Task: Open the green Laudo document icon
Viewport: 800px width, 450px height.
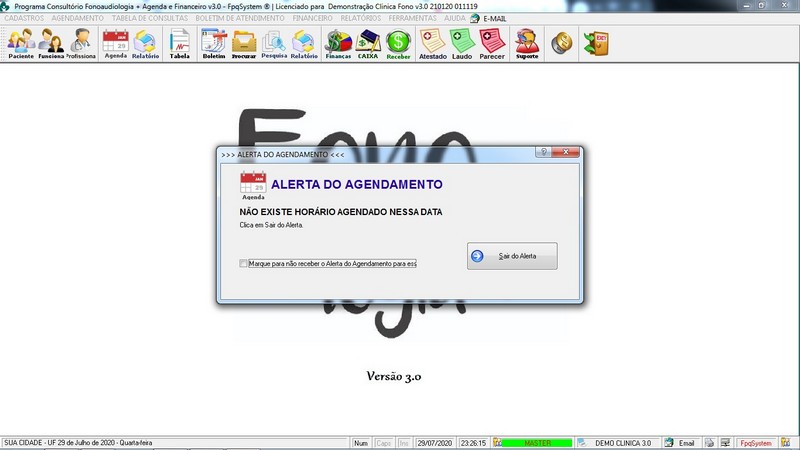Action: [462, 44]
